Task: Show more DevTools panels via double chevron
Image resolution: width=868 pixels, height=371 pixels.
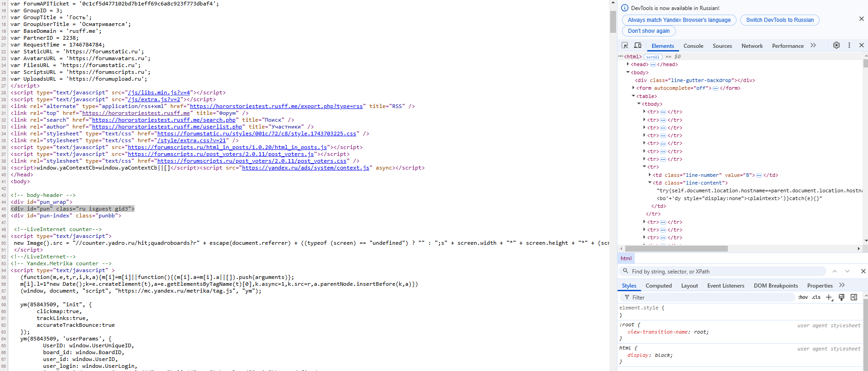Action: pos(813,45)
